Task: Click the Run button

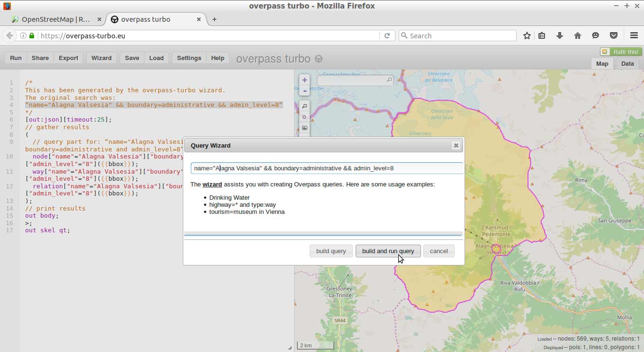Action: (16, 58)
